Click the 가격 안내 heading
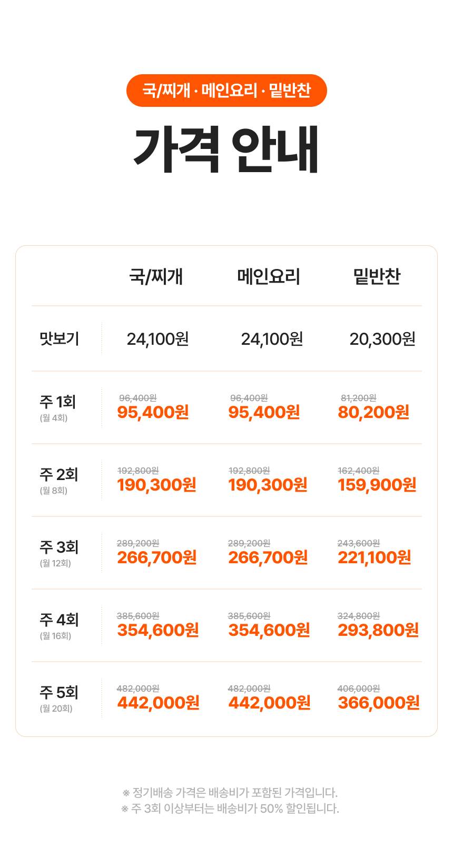This screenshot has height=868, width=453. 226,149
